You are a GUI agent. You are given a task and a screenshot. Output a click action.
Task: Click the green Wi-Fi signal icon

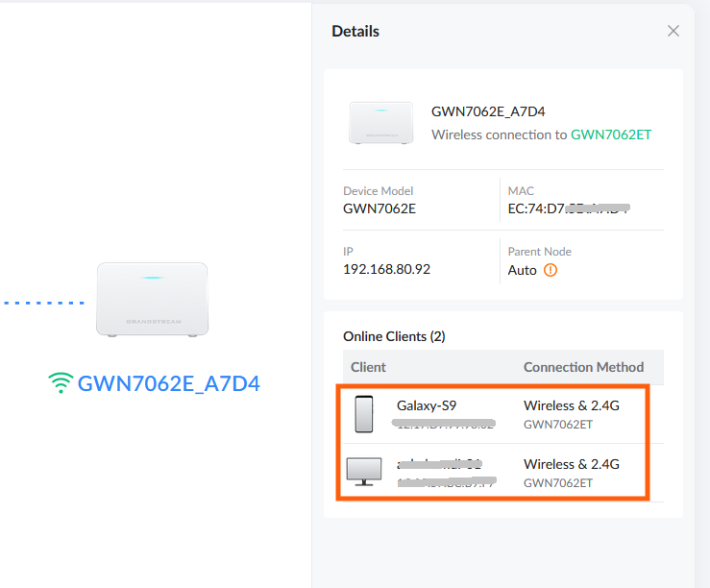61,383
